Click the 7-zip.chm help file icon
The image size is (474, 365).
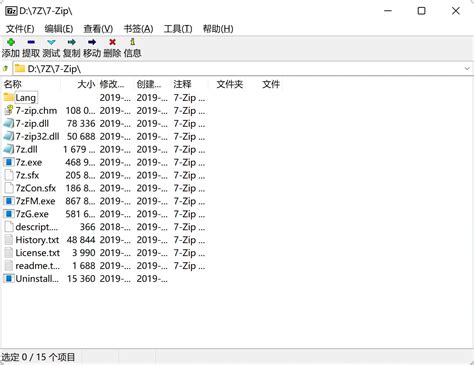tap(9, 110)
